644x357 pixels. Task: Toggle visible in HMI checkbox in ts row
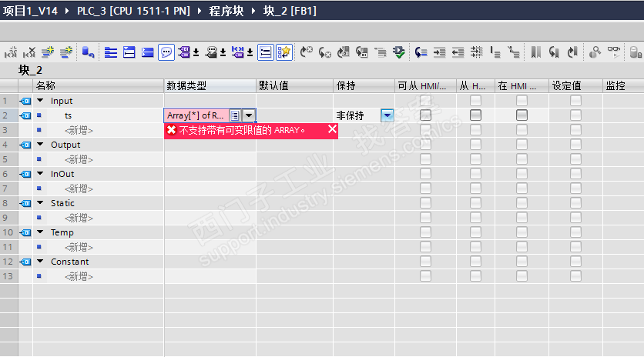522,115
